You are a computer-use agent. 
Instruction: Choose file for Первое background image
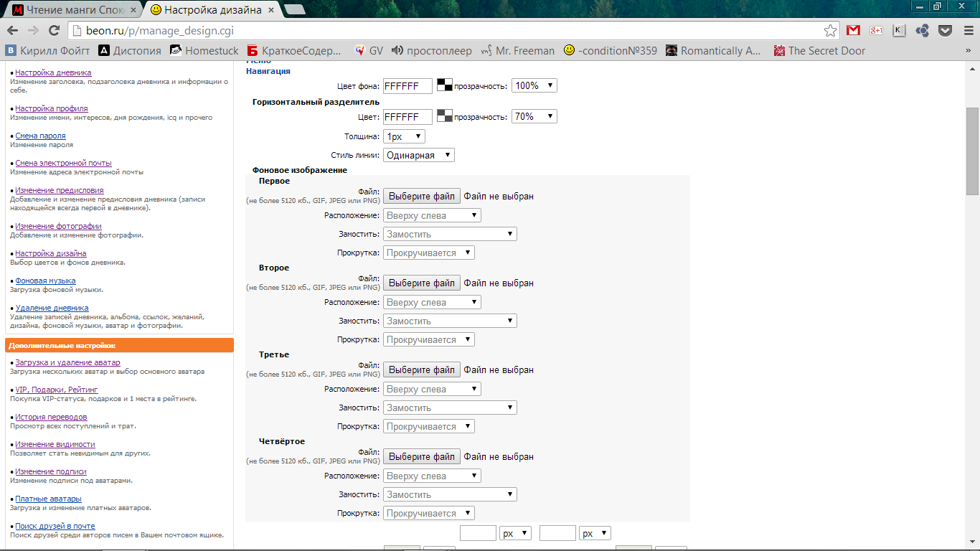[x=422, y=196]
